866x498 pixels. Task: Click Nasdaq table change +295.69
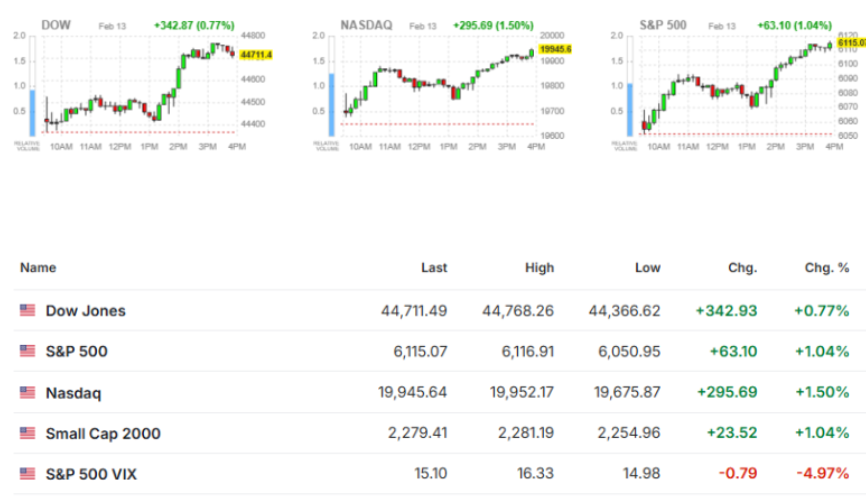tap(727, 393)
